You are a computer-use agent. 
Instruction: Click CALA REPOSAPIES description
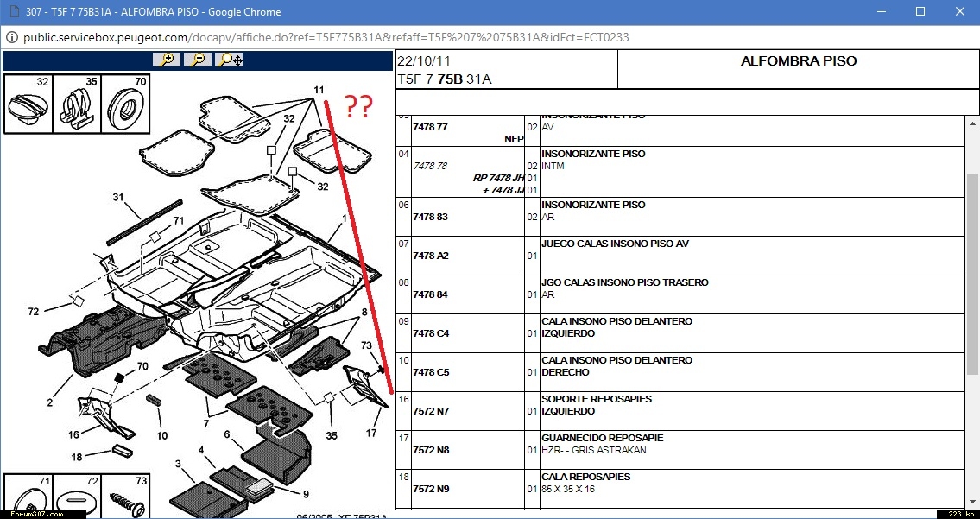tap(586, 476)
